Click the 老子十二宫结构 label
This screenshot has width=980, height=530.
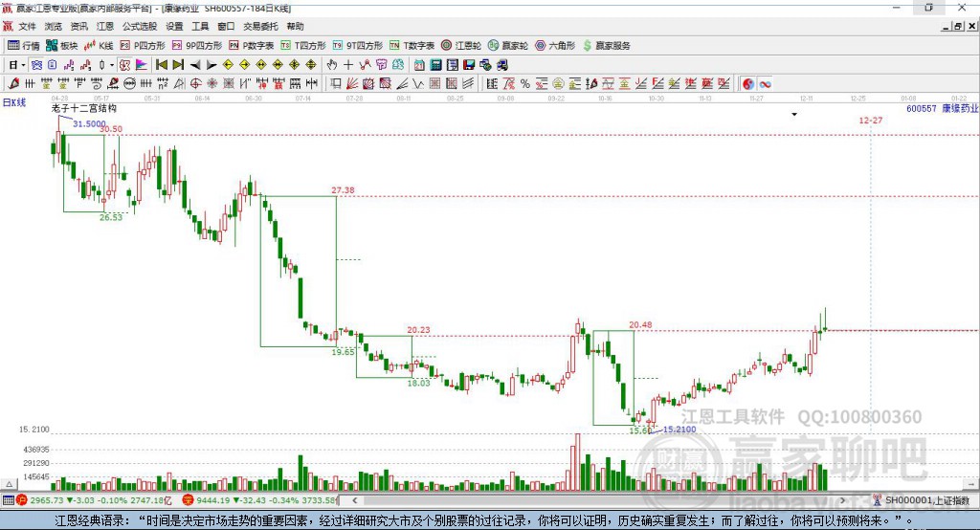[84, 108]
